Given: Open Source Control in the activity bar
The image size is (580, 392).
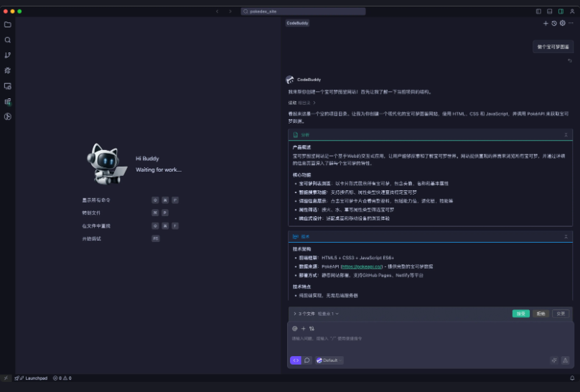Looking at the screenshot, I should 8,55.
